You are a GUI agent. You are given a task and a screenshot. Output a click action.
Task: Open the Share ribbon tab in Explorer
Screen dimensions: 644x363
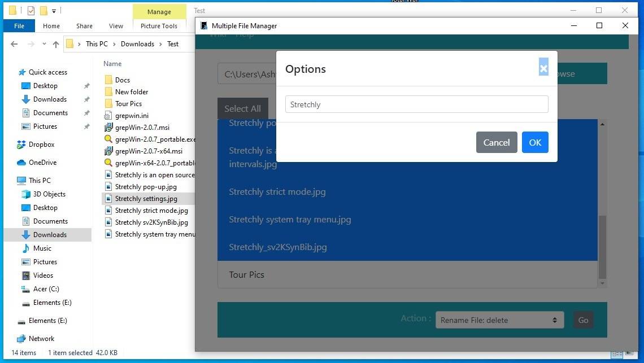click(x=84, y=26)
